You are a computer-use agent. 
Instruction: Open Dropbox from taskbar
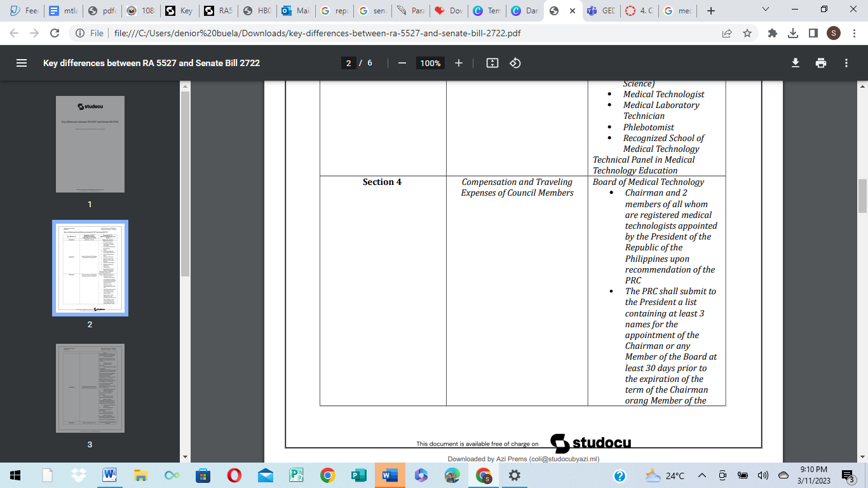click(x=78, y=475)
